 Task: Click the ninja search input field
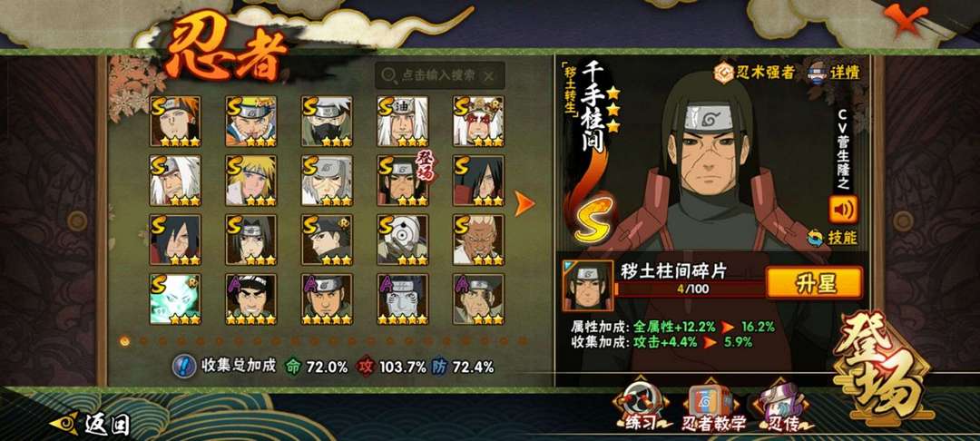pos(439,75)
